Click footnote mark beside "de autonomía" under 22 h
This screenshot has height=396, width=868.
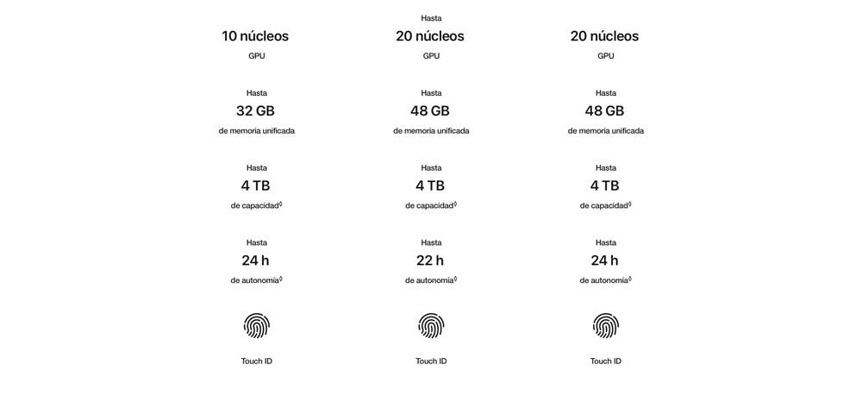(455, 279)
